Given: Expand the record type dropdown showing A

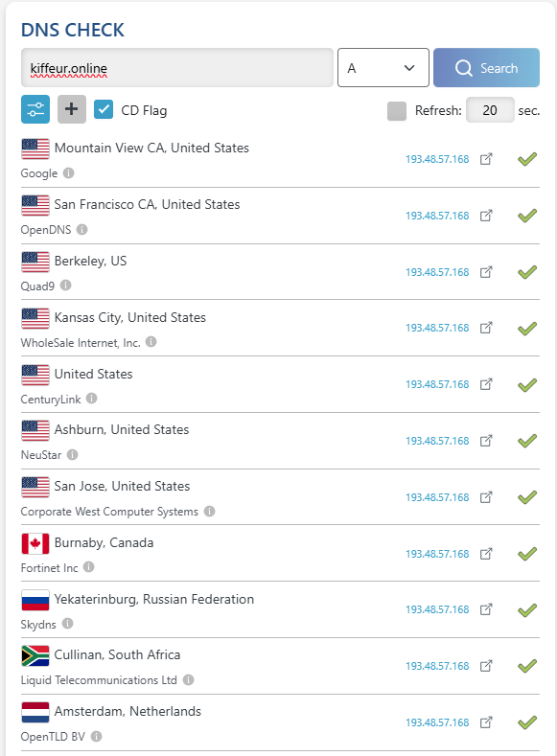Looking at the screenshot, I should (x=383, y=67).
